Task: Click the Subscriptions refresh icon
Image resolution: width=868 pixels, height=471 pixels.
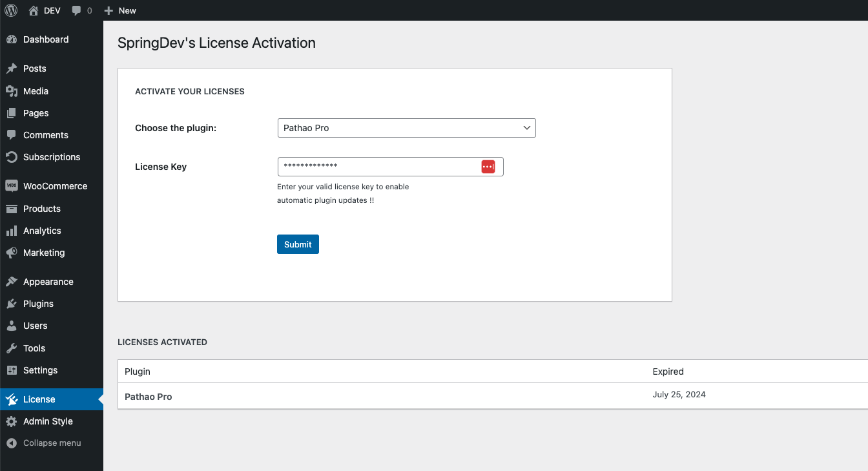Action: coord(12,157)
